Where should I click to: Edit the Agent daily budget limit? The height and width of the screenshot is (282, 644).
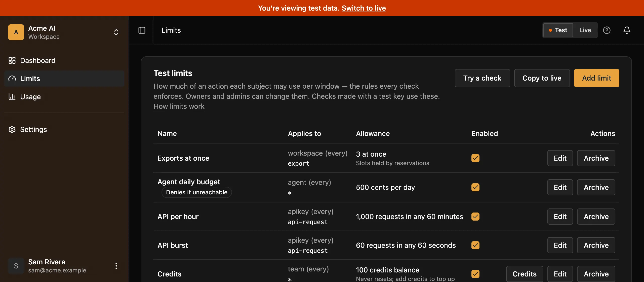coord(560,187)
